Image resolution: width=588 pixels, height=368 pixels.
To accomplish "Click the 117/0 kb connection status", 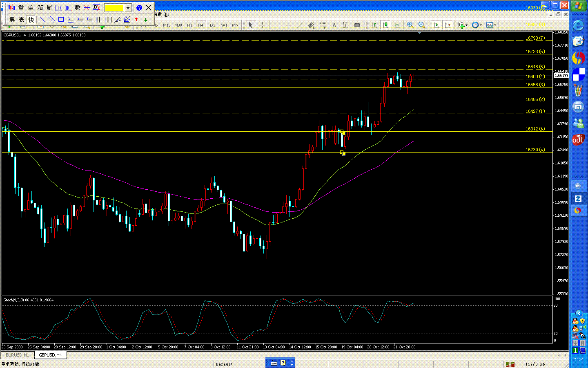I will pyautogui.click(x=535, y=364).
